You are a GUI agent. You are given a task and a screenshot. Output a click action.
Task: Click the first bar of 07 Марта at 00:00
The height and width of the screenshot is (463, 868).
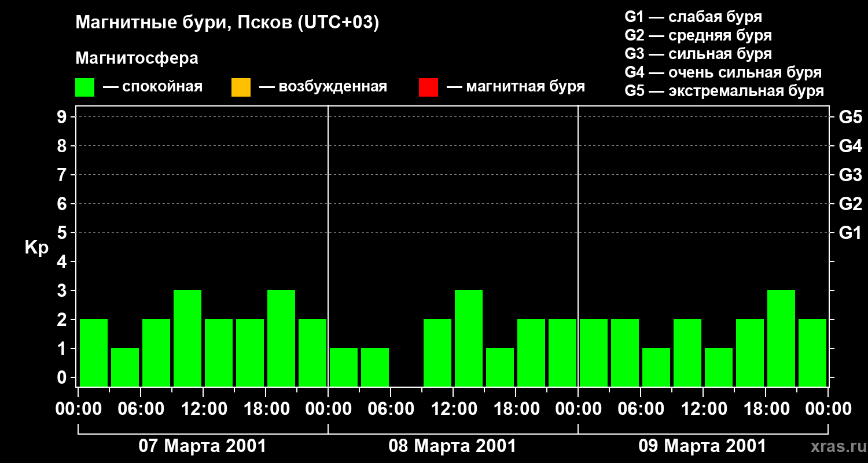click(x=94, y=352)
